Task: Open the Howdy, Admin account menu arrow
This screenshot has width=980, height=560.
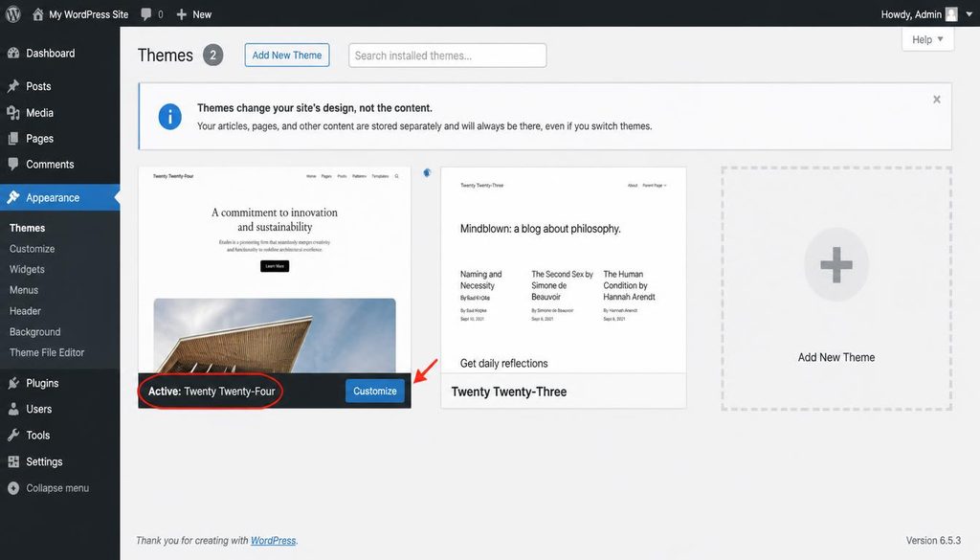Action: 969,13
